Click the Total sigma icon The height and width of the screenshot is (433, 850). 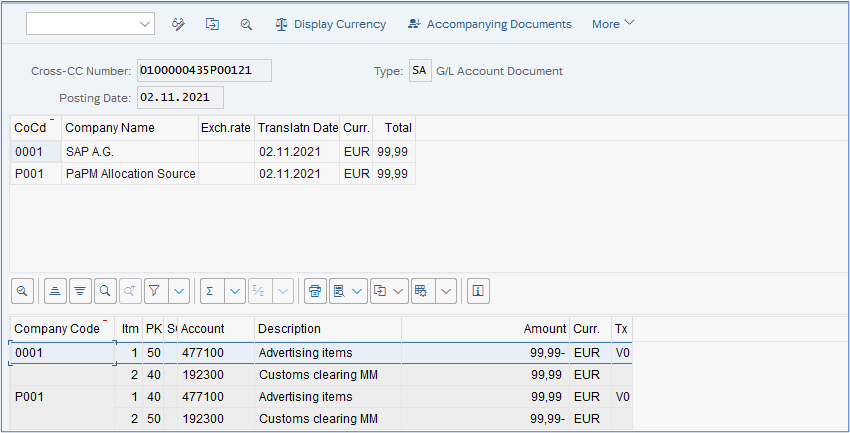[x=211, y=291]
